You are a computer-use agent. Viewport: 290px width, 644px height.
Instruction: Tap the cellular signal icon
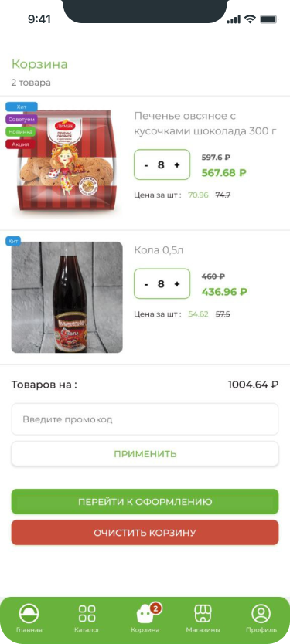tap(234, 19)
